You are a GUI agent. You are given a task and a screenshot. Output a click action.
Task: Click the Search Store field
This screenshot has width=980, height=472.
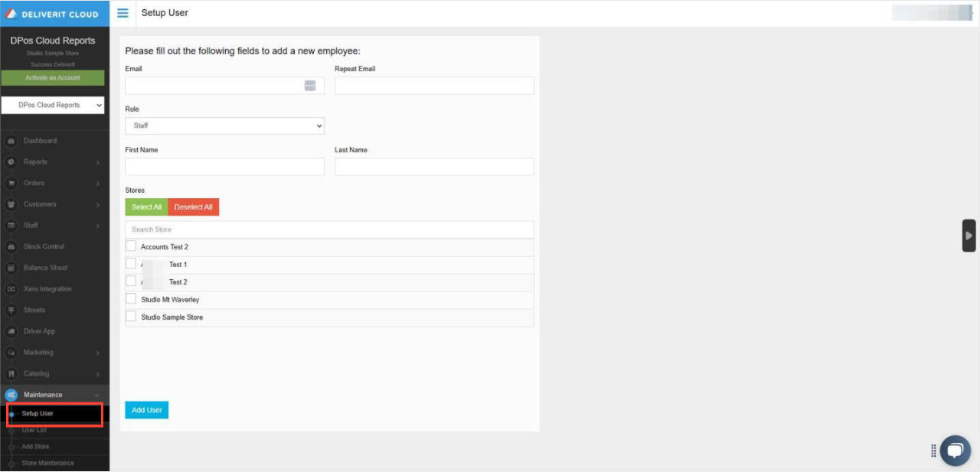coord(329,229)
